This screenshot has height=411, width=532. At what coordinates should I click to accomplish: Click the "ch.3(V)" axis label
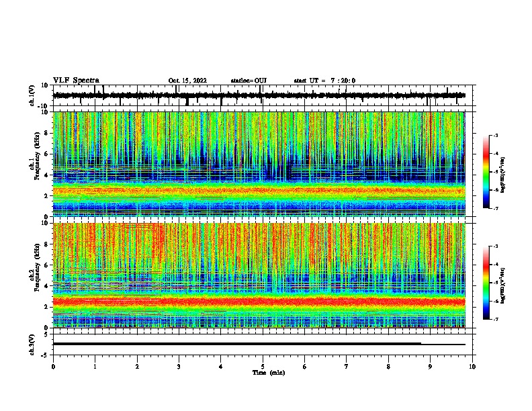32,345
